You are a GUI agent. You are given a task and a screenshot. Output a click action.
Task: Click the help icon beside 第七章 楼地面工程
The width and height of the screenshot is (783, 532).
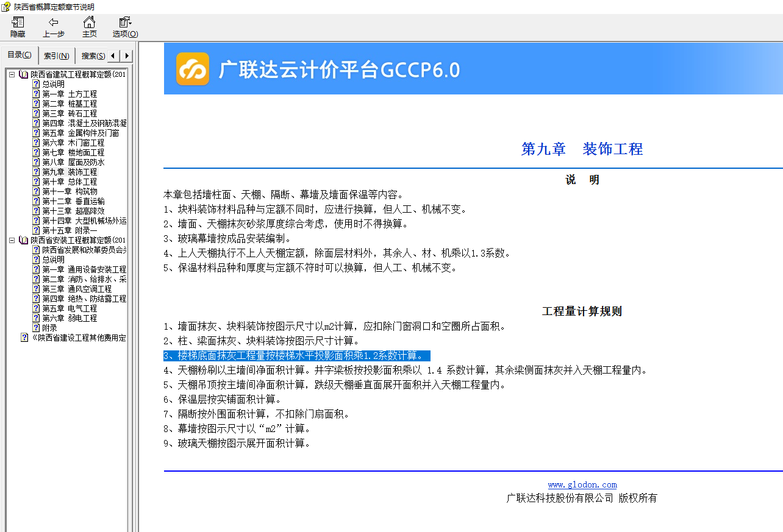(x=36, y=152)
